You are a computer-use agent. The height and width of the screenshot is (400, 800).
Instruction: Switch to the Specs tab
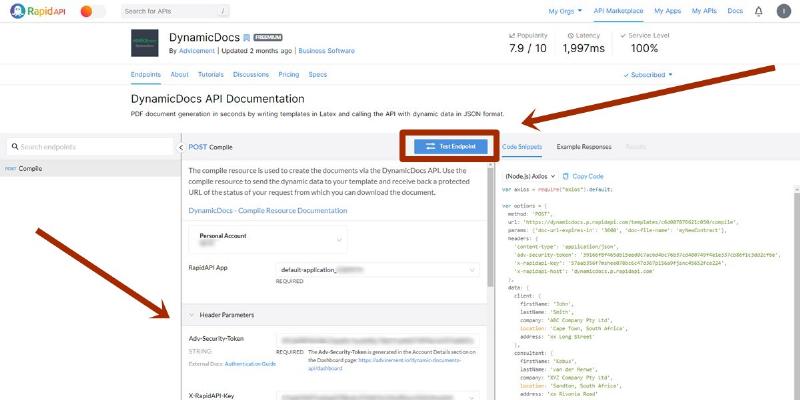tap(317, 74)
